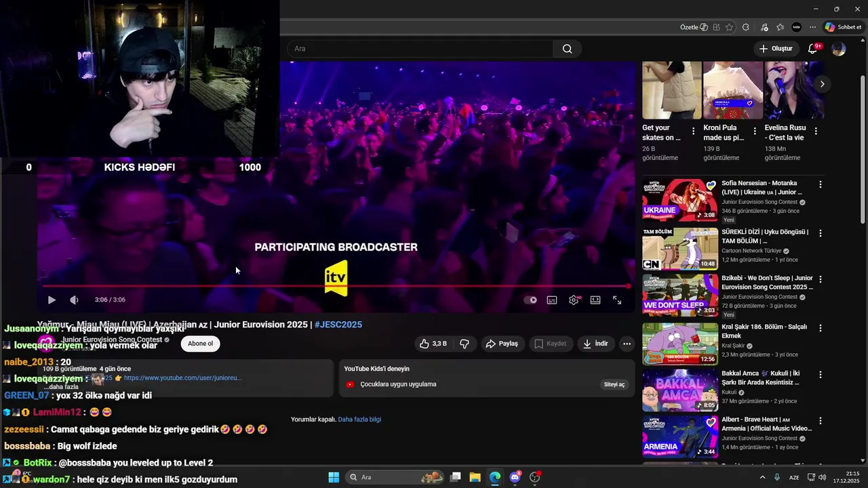Screen dimensions: 868x488
Task: Show hidden system tray icons
Action: pos(762,477)
